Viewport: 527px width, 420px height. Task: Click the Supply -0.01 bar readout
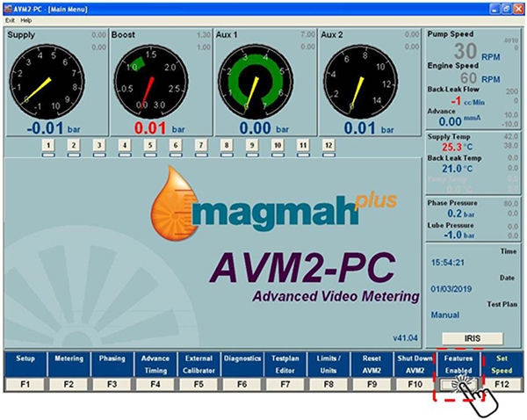point(54,128)
